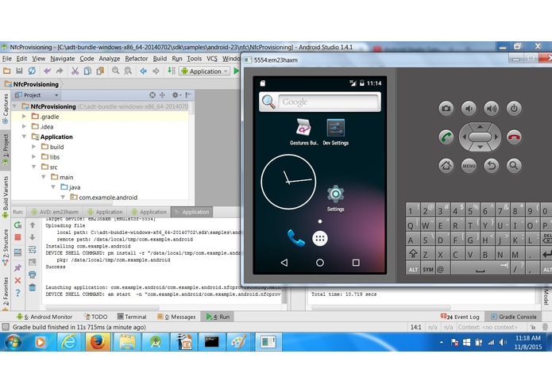Click the emulator hardware Home button
This screenshot has height=392, width=552.
(446, 165)
